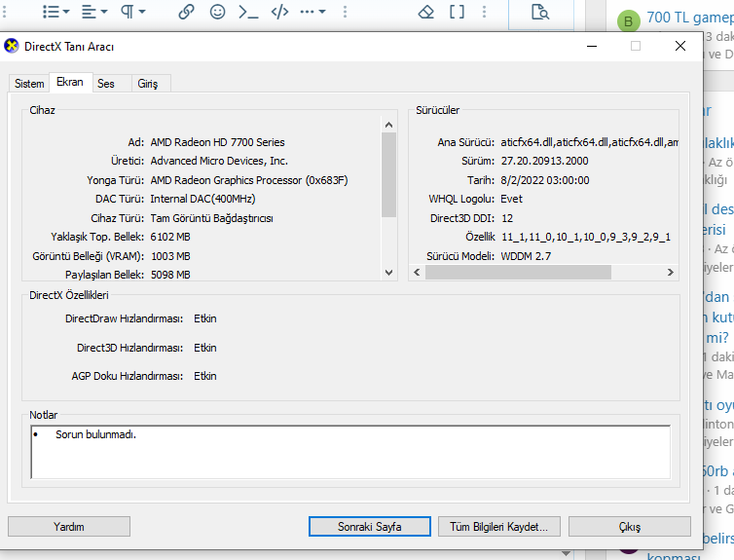Screen dimensions: 734x560
Task: Click the DirectX Tanı Aracı title icon
Action: pos(12,46)
